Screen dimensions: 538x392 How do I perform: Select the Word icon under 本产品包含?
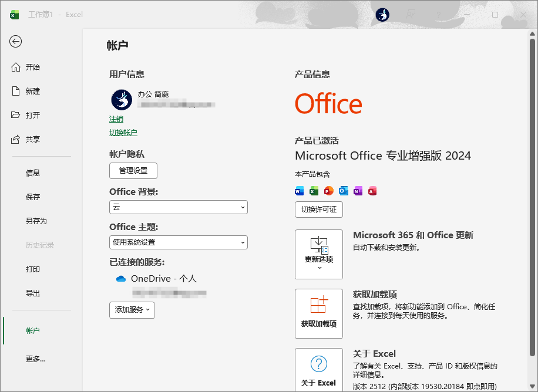(x=299, y=191)
